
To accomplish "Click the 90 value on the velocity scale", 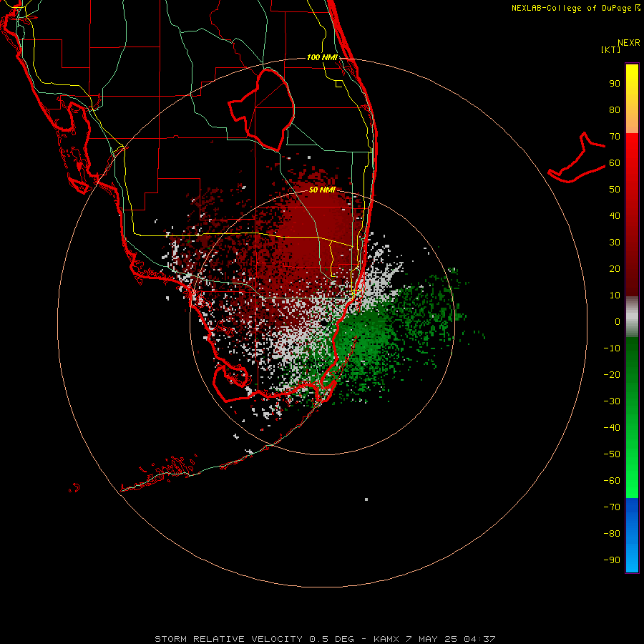I will [x=615, y=84].
